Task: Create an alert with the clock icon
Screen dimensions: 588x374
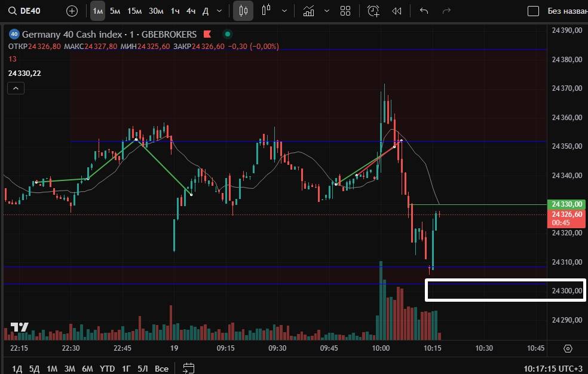Action: click(373, 11)
